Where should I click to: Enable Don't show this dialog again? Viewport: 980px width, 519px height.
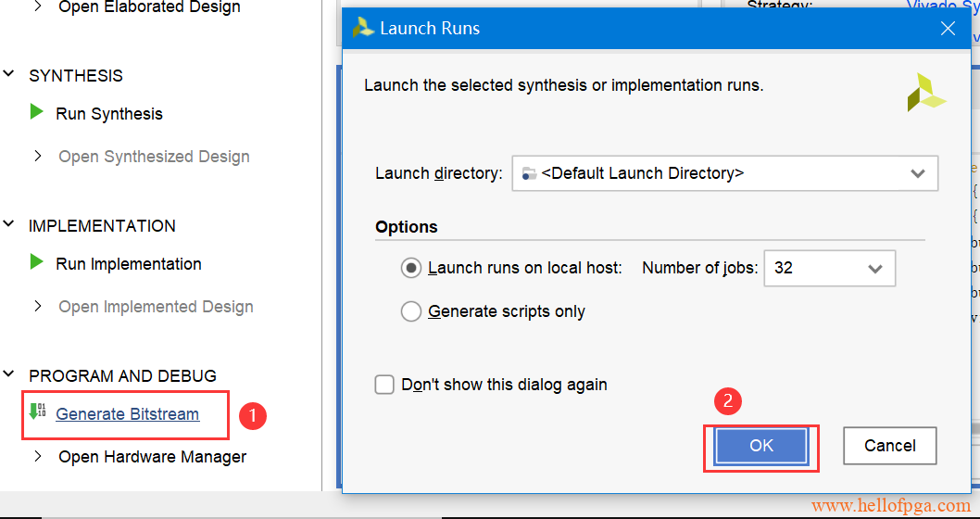point(384,385)
